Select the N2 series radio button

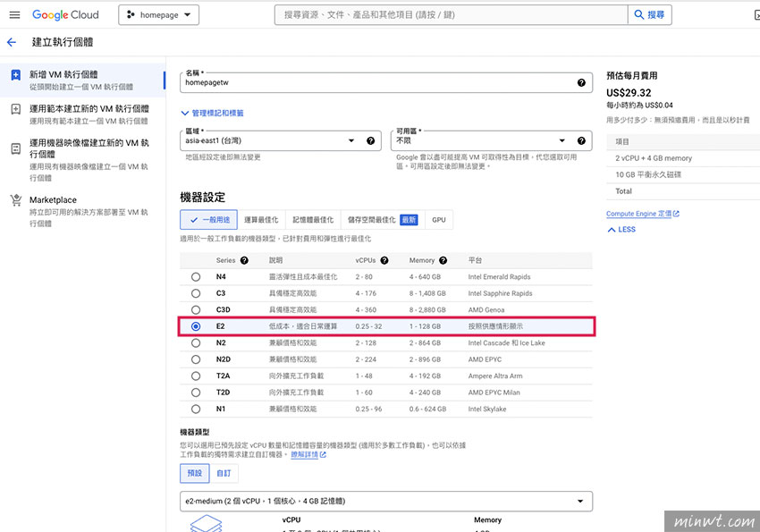(196, 343)
